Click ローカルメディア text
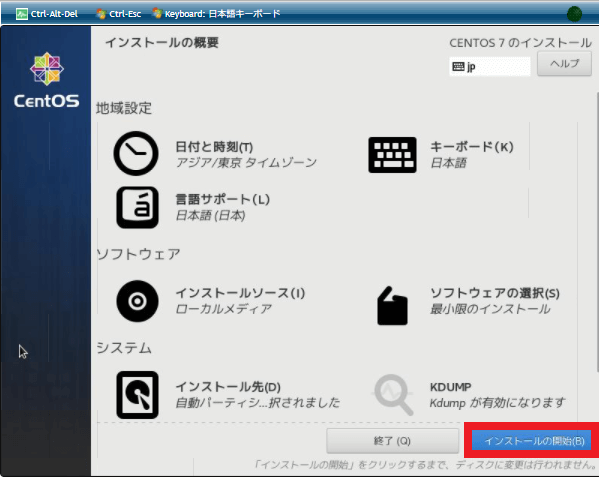The width and height of the screenshot is (599, 480). pos(223,309)
